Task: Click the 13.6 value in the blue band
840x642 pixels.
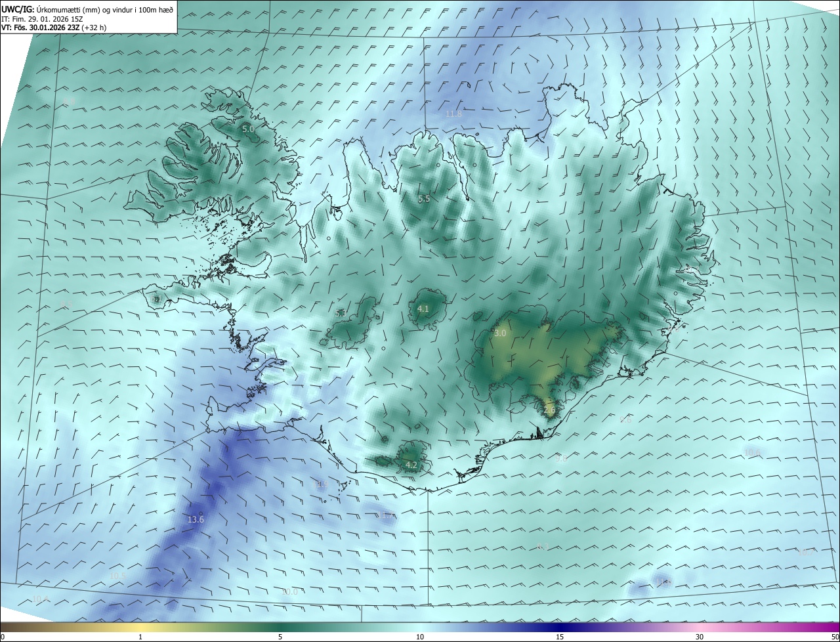Action: tap(196, 519)
